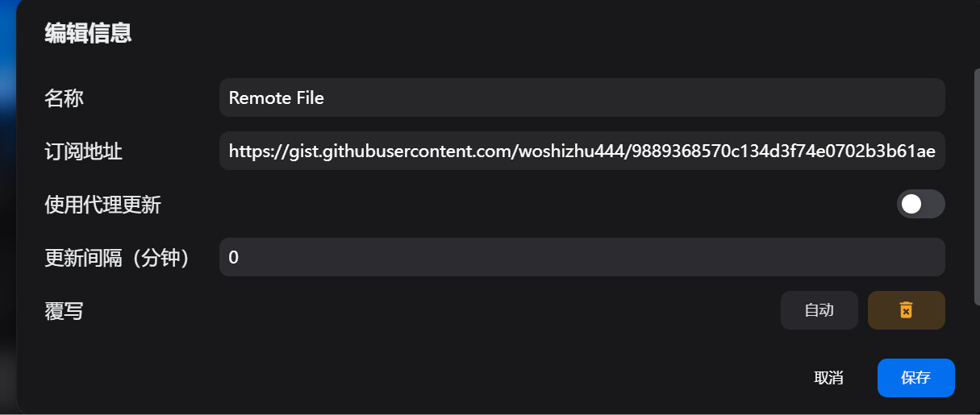Click the 自动 override button
980x415 pixels.
pyautogui.click(x=819, y=310)
